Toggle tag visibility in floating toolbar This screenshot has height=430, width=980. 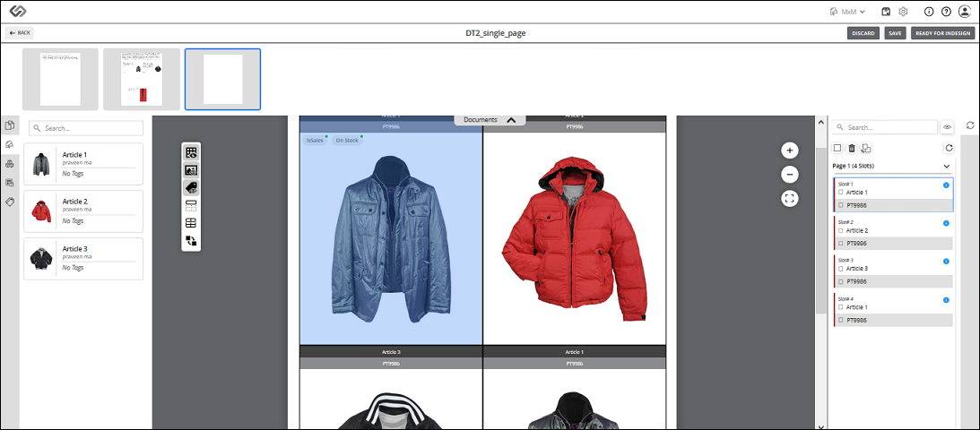click(x=191, y=187)
